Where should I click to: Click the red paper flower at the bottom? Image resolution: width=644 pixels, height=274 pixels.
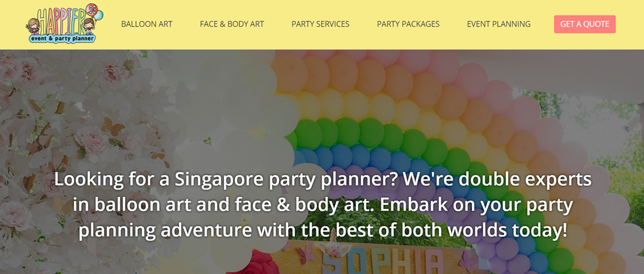click(x=252, y=263)
